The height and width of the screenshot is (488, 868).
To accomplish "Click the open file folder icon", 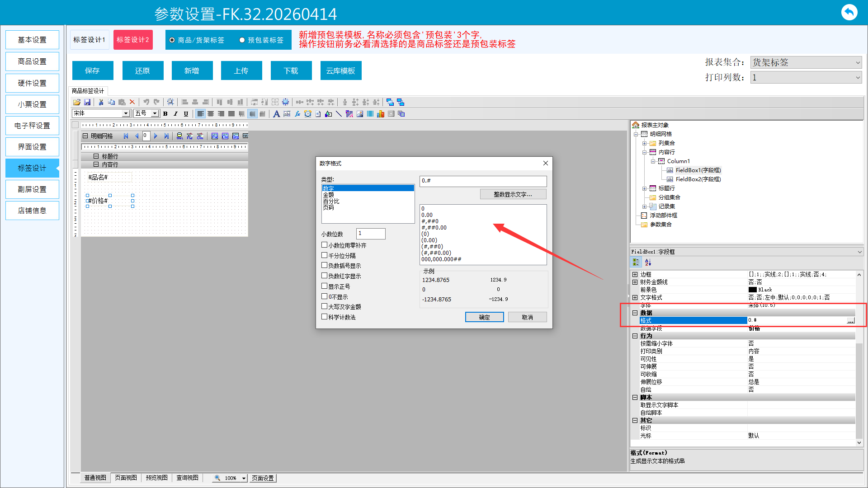I will point(77,102).
